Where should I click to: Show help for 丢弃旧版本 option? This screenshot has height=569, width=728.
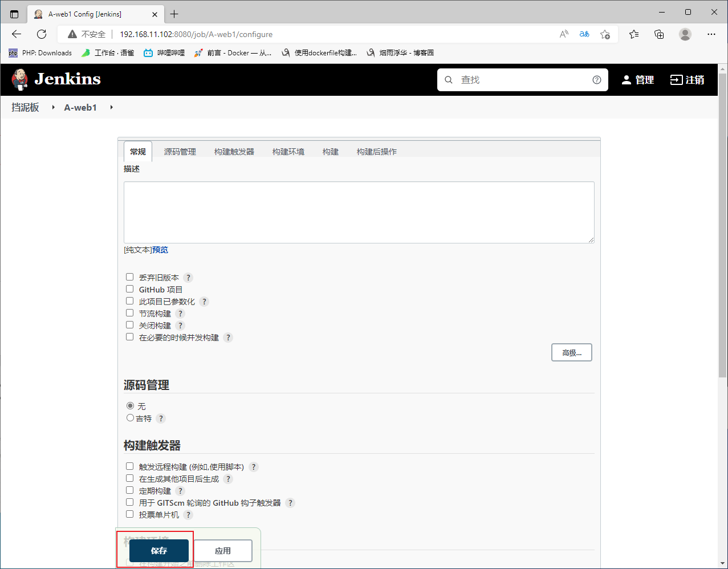tap(188, 278)
